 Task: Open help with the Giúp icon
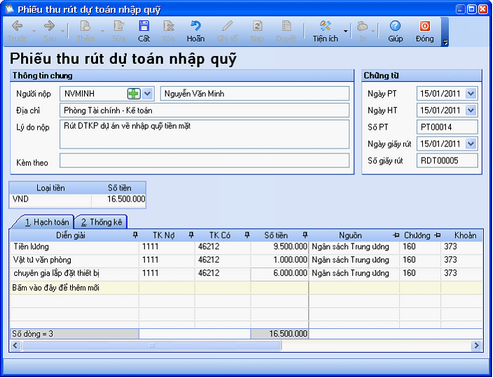pos(395,26)
